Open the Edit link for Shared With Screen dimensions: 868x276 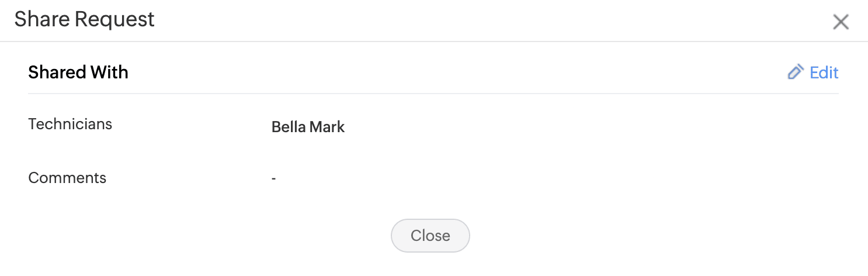pos(824,73)
